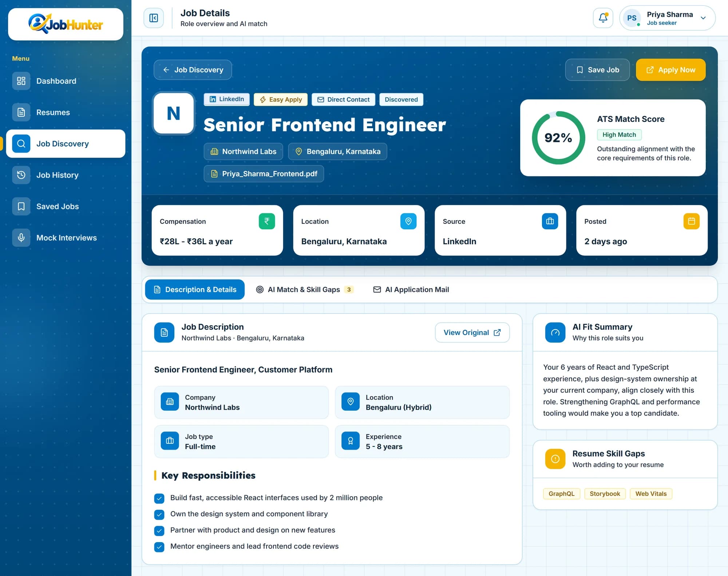The width and height of the screenshot is (728, 576).
Task: Click the GraphQL skill gap tag
Action: pos(561,494)
